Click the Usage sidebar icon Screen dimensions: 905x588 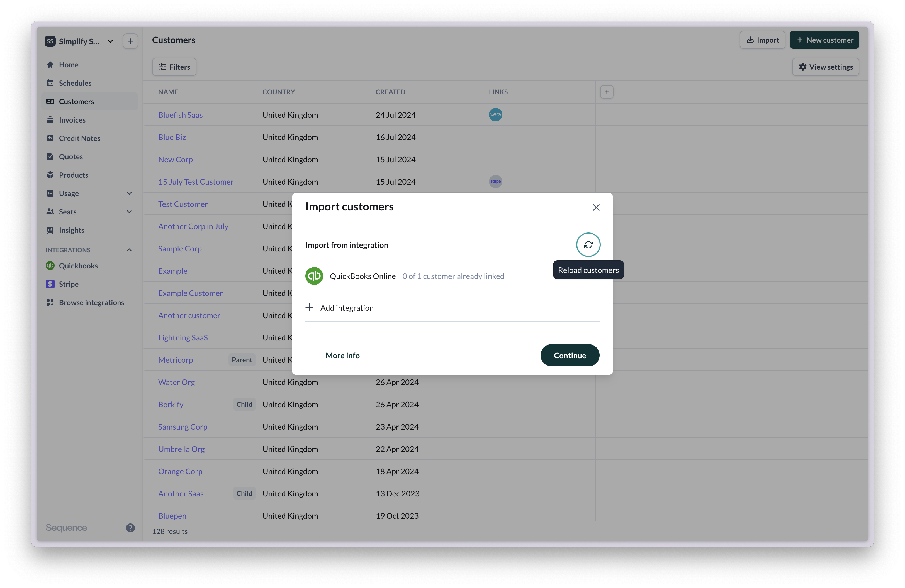[50, 193]
